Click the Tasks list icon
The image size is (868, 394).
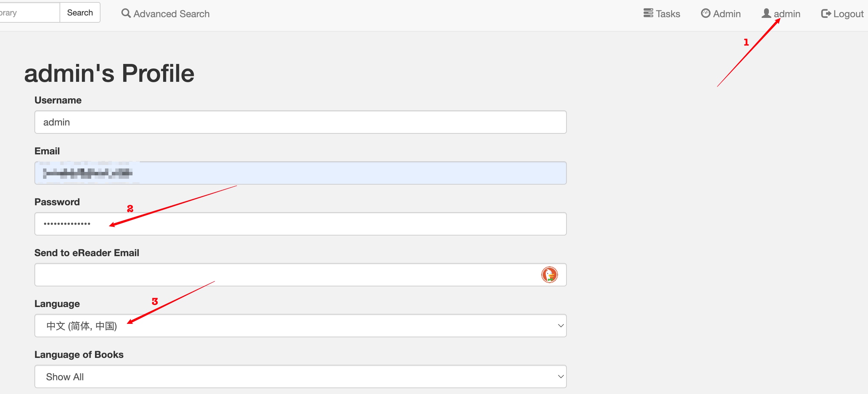[648, 13]
